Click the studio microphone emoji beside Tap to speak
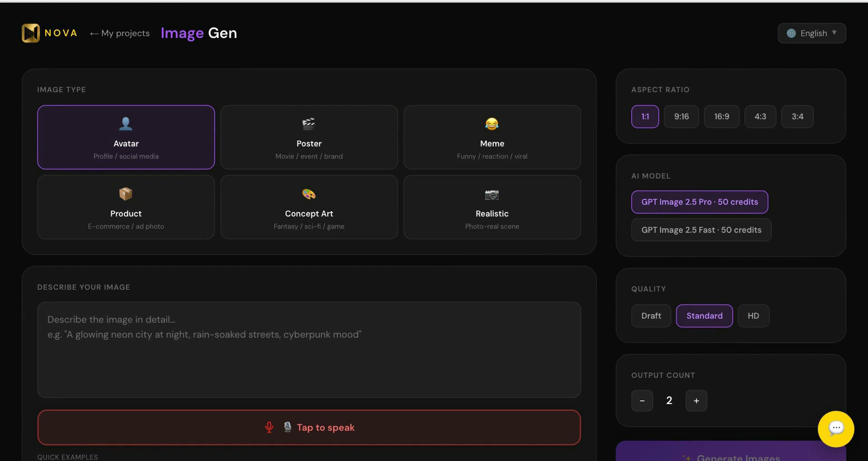 288,427
